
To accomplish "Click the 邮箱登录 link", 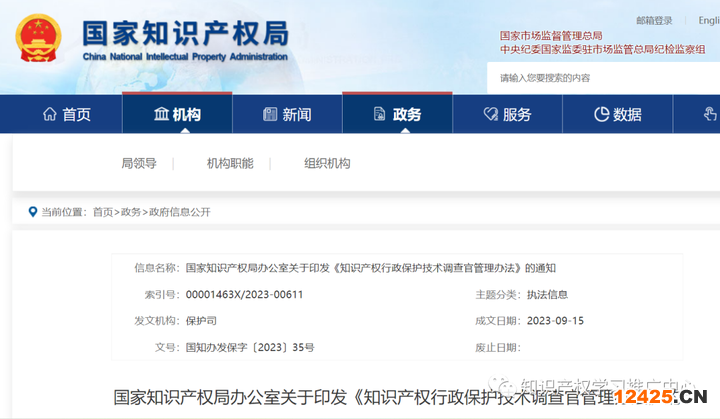I will [x=654, y=20].
